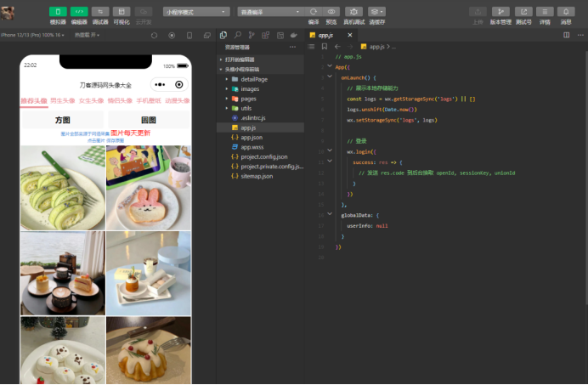The image size is (588, 385).
Task: Select the 动漫头像 tab in simulator
Action: 178,100
